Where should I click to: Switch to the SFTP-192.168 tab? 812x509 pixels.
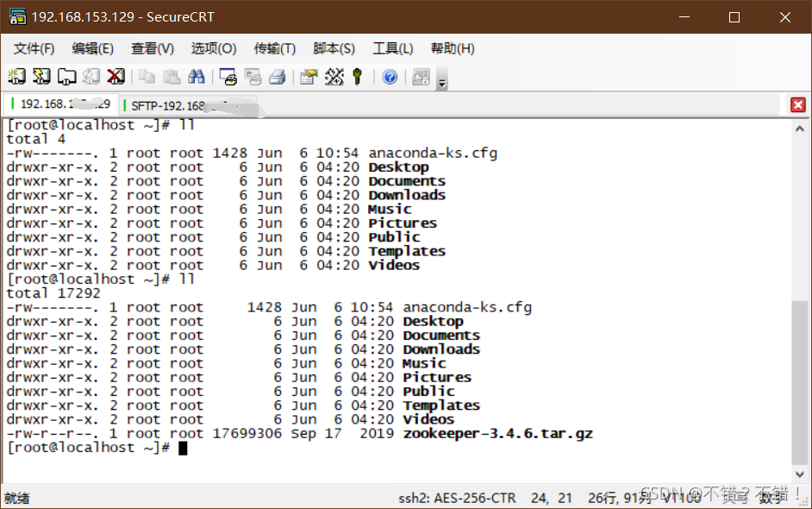click(x=189, y=105)
